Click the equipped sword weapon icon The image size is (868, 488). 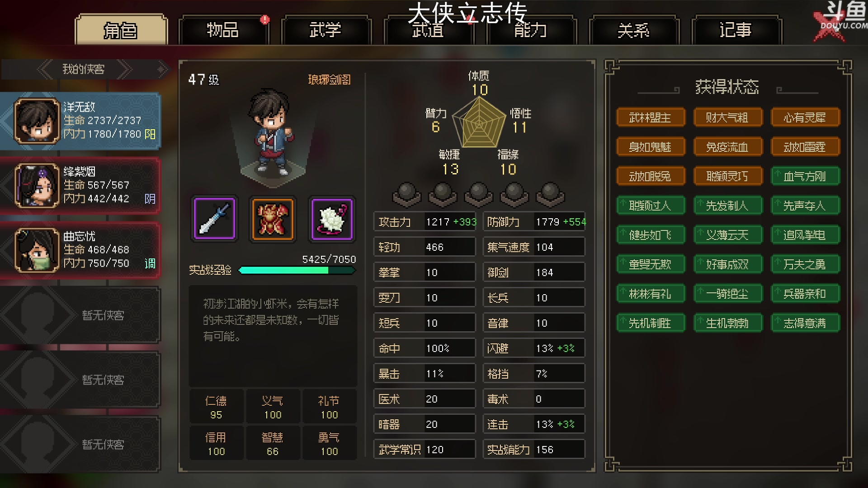215,219
